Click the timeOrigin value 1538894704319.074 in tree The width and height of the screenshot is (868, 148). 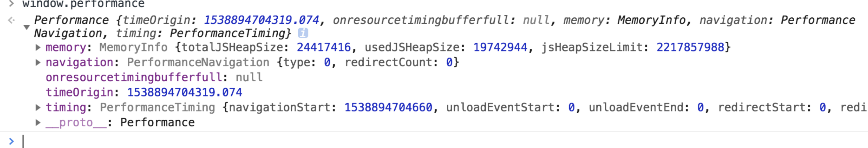coord(184,92)
